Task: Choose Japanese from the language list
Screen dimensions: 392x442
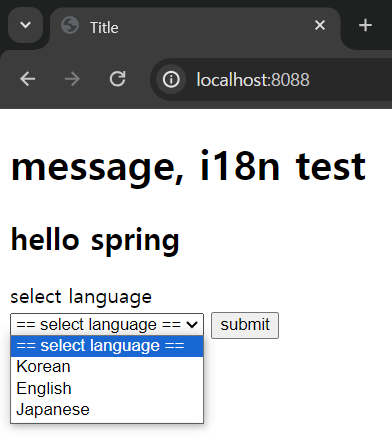Action: (x=107, y=410)
